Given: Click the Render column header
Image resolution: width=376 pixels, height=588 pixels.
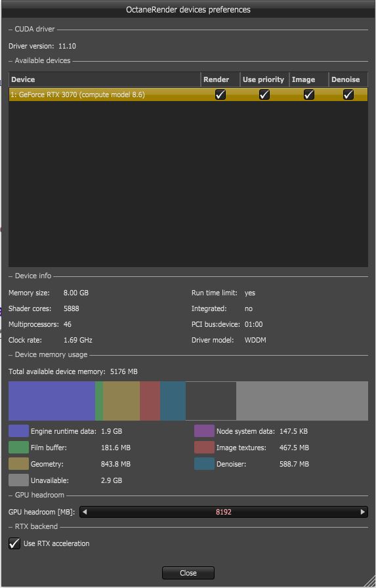Looking at the screenshot, I should tap(220, 79).
